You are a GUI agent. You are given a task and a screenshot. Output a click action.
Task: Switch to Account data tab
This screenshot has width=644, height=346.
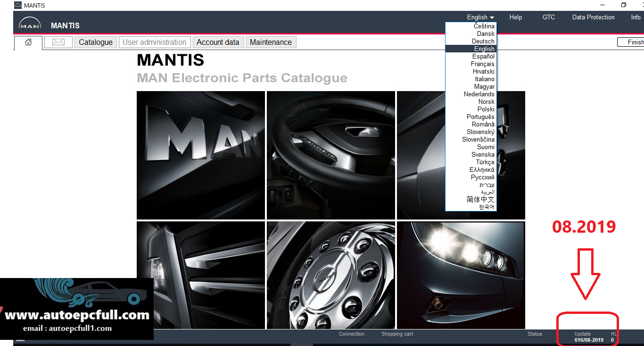pyautogui.click(x=218, y=42)
